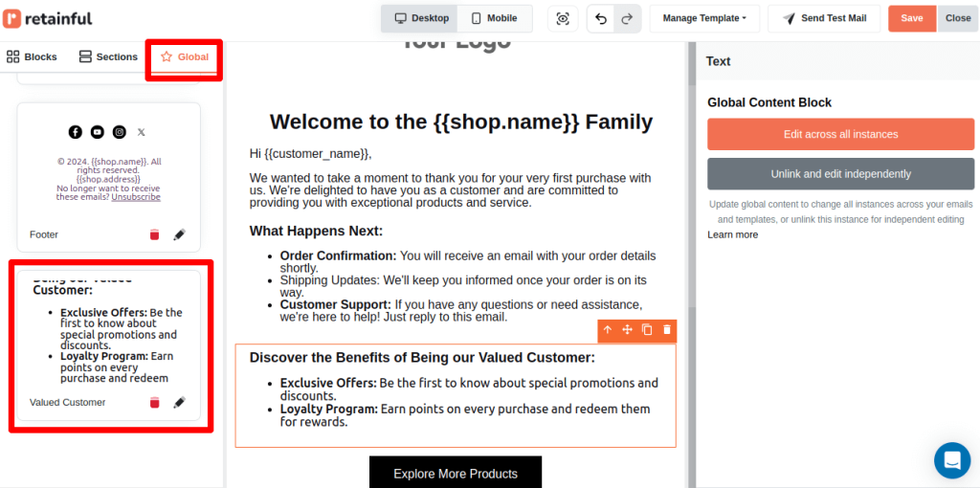Switch to Desktop preview
This screenshot has width=980, height=488.
tap(420, 18)
